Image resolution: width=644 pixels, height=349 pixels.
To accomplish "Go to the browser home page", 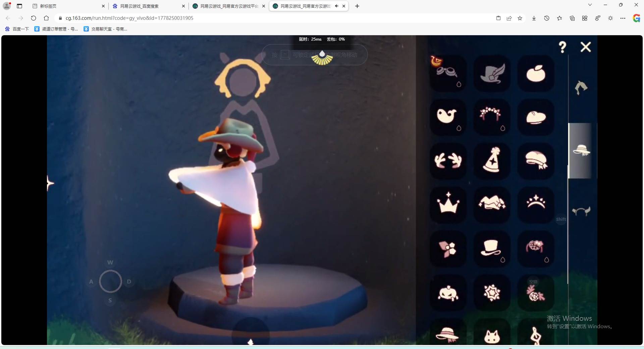I will click(x=46, y=18).
